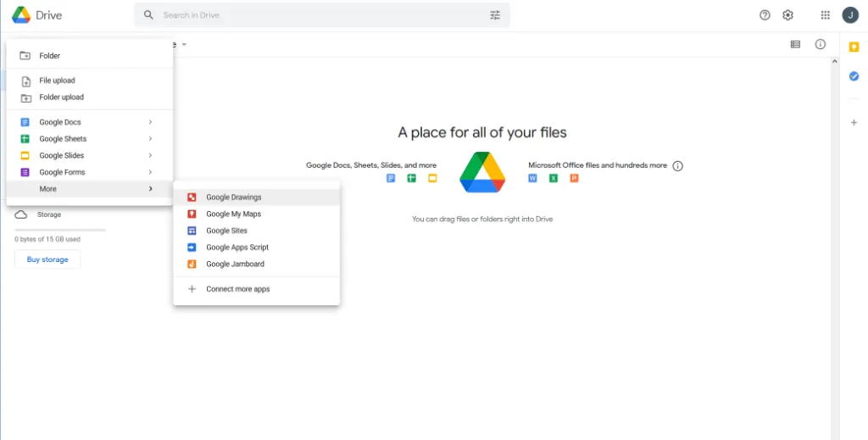Select Google Sheets menu entry
Image resolution: width=868 pixels, height=440 pixels.
coord(90,139)
